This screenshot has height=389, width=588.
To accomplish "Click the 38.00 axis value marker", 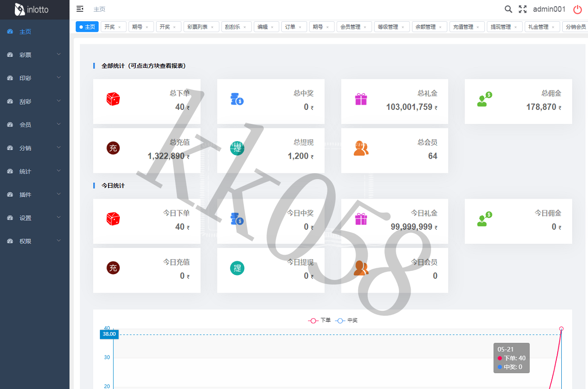I will pos(109,334).
